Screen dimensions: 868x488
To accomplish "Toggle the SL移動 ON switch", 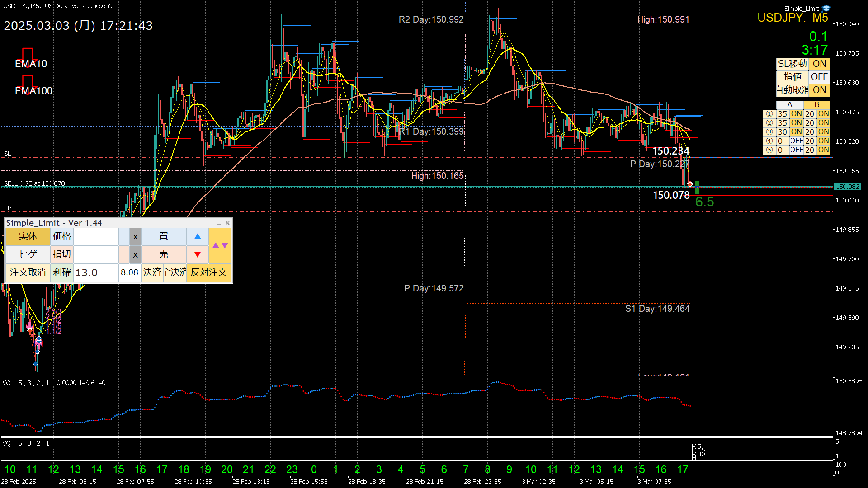I will (x=819, y=64).
